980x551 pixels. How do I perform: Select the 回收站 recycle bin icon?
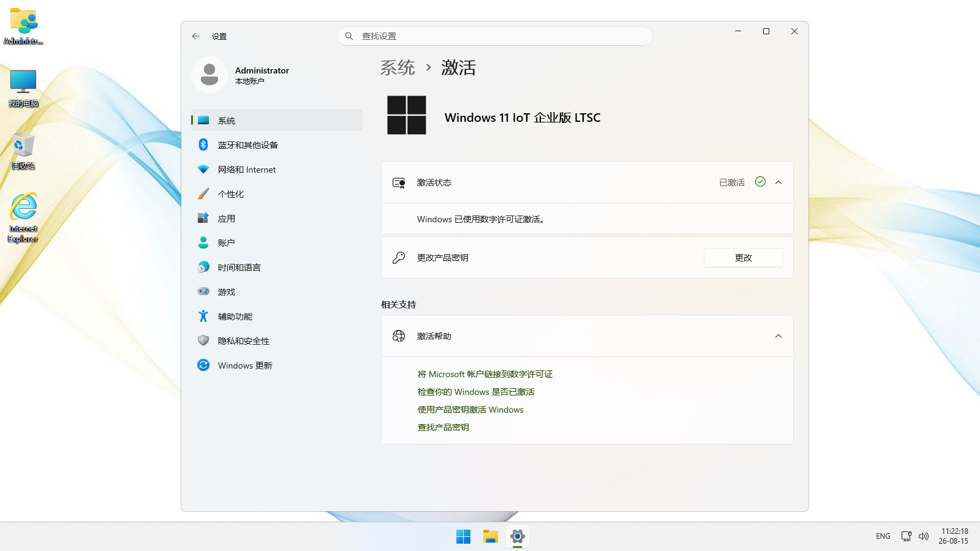23,151
